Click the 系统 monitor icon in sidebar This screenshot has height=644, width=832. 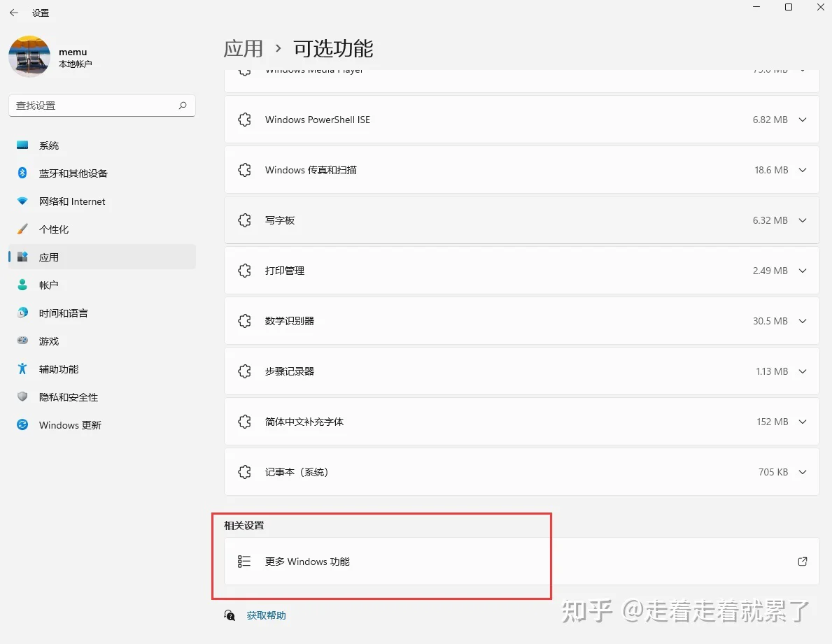(x=22, y=145)
